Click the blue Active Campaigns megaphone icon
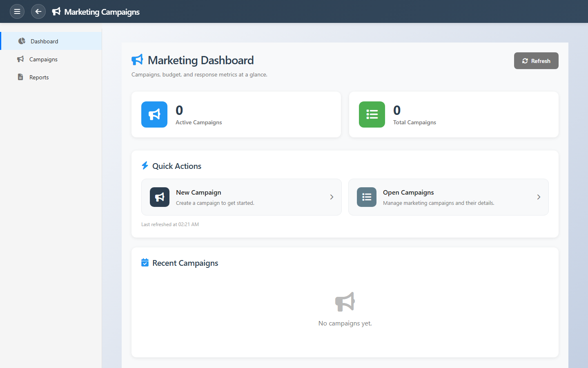This screenshot has width=588, height=368. click(154, 114)
